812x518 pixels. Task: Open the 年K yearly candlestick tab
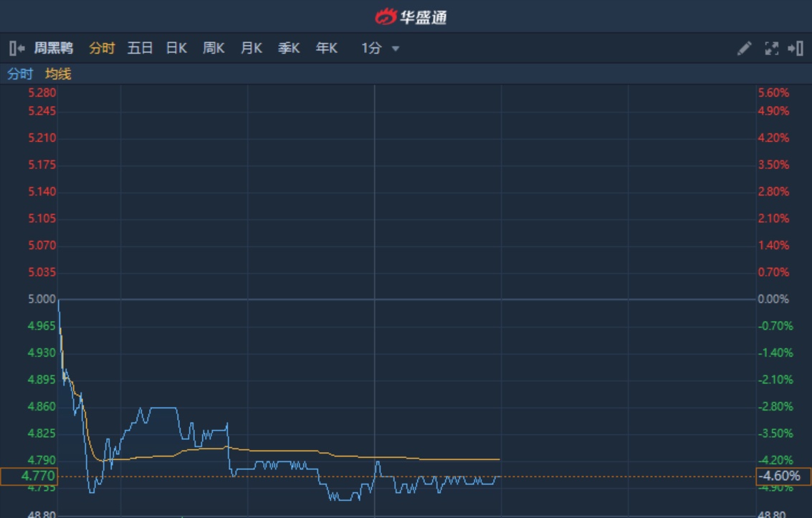(x=326, y=48)
